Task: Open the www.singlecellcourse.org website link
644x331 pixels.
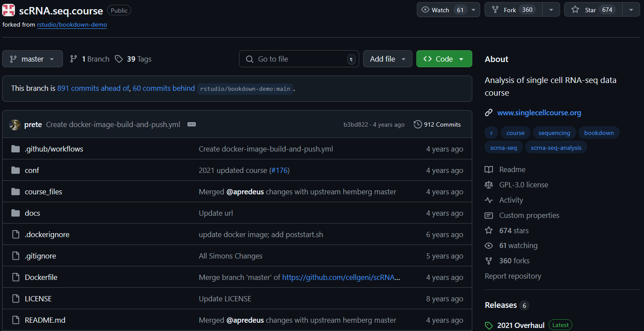Action: tap(539, 113)
